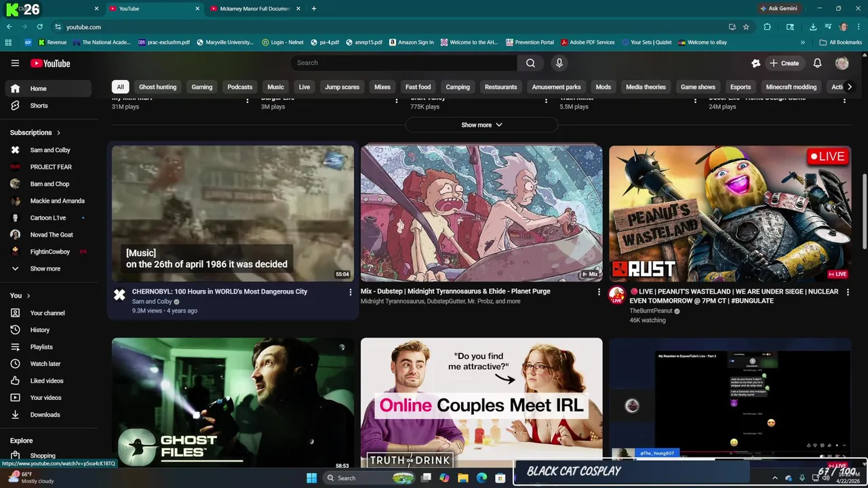Filter by the Music chip
This screenshot has height=488, width=868.
coord(275,87)
